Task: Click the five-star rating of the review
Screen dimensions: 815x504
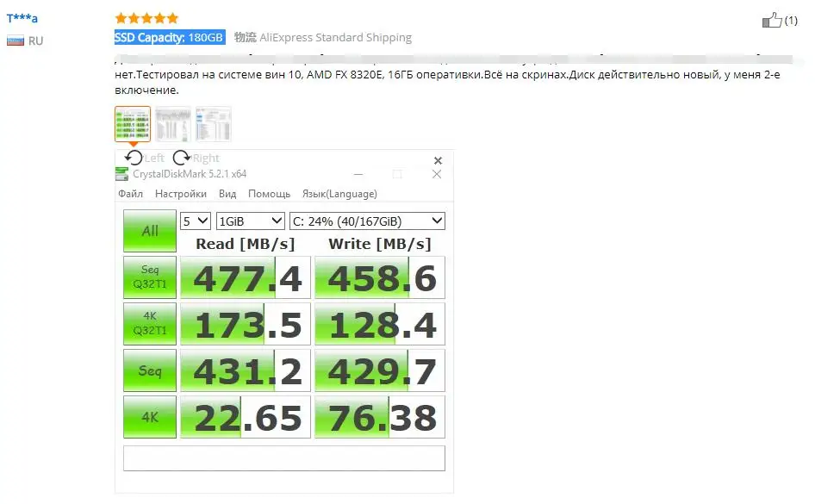Action: point(146,19)
